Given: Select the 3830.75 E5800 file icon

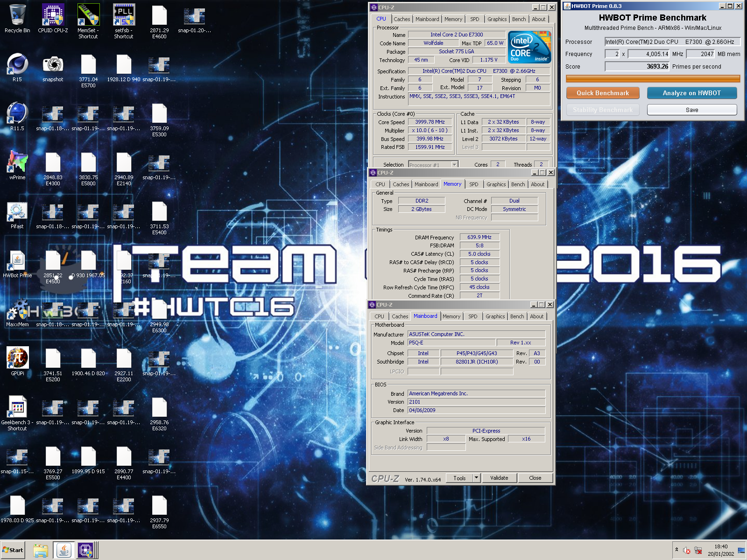Looking at the screenshot, I should [88, 168].
